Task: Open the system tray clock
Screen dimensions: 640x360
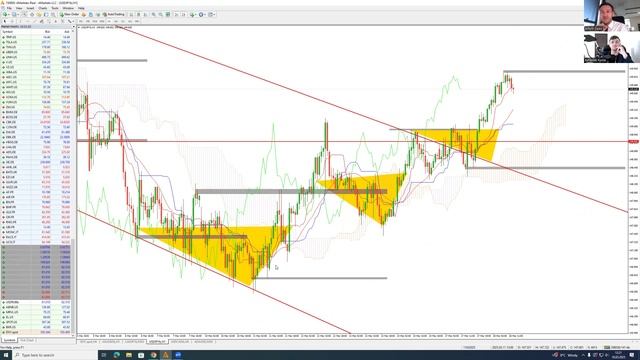Action: [618, 355]
